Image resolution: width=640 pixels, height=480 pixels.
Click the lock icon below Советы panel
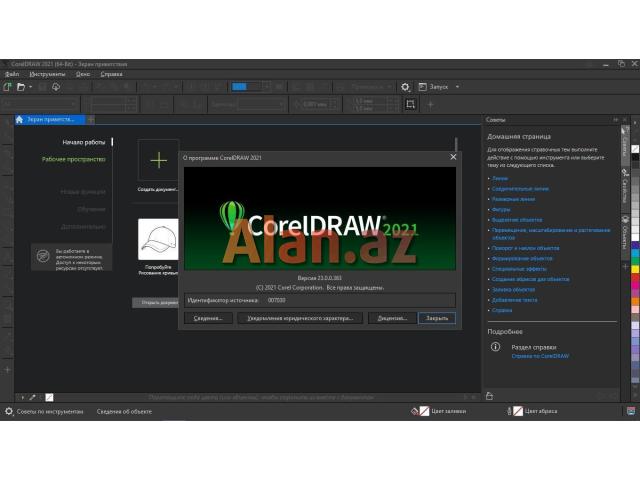(x=489, y=396)
